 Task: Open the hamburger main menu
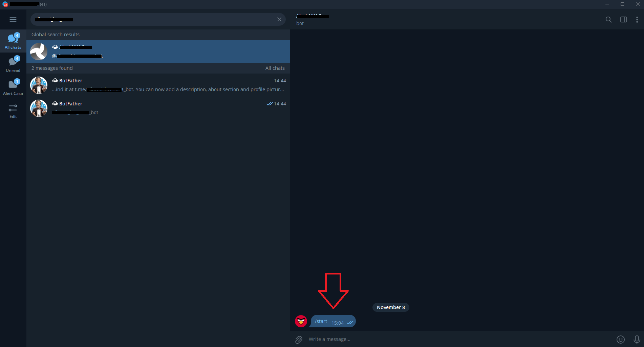13,20
